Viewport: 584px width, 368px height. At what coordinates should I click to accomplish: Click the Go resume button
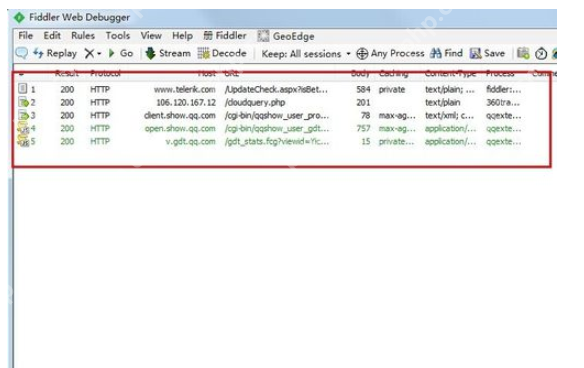[x=121, y=53]
